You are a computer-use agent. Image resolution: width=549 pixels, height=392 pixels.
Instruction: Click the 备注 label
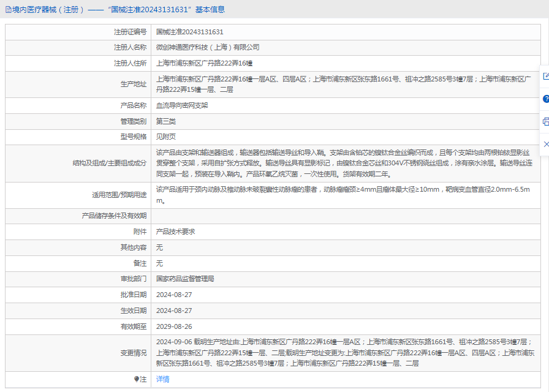[x=140, y=263]
